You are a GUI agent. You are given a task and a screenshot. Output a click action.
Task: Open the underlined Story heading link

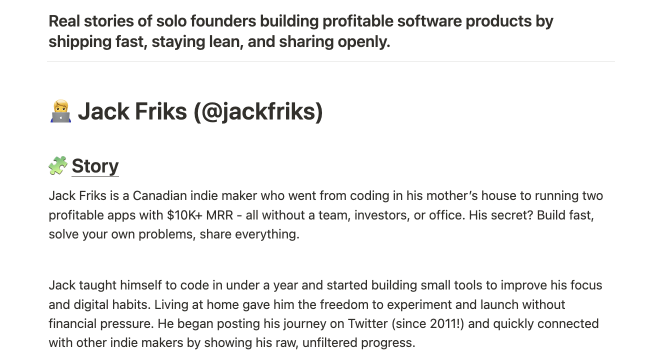95,166
